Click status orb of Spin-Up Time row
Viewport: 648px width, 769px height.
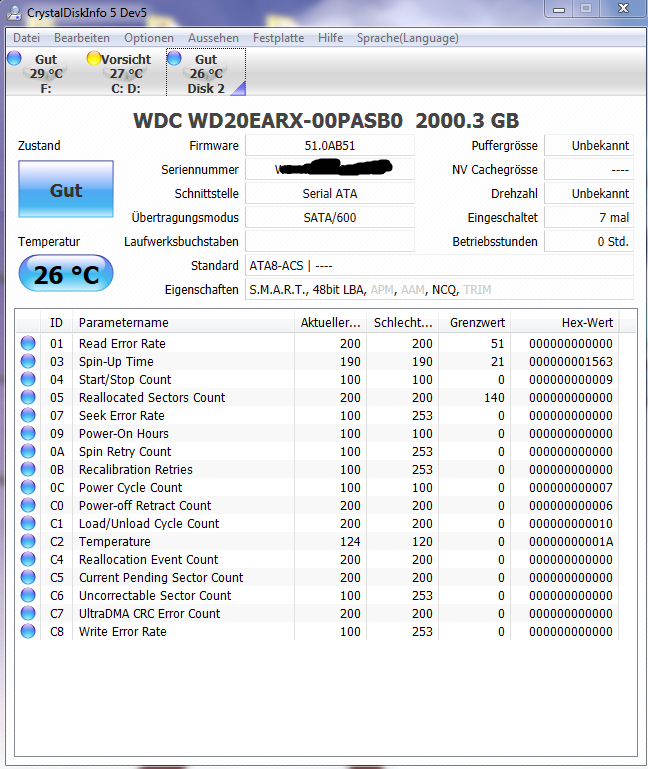(28, 361)
